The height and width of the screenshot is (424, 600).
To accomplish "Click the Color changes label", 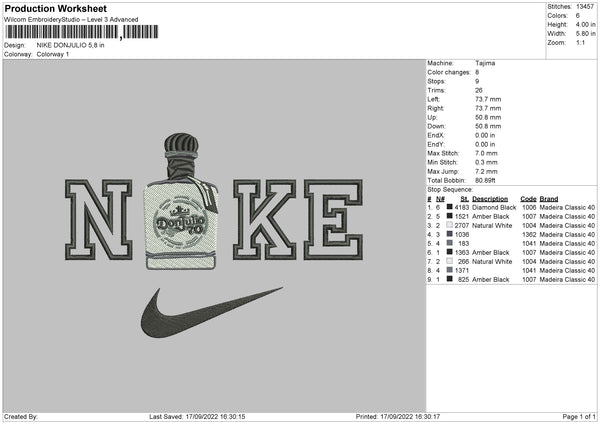I will pos(449,72).
